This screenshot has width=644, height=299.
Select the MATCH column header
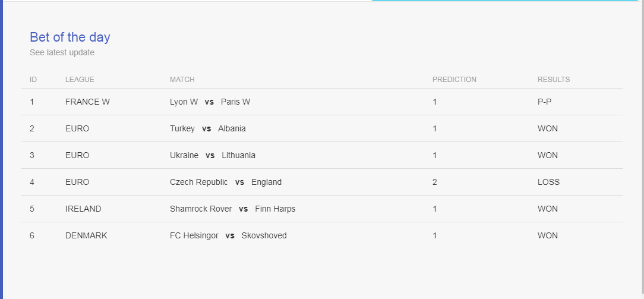coord(182,80)
